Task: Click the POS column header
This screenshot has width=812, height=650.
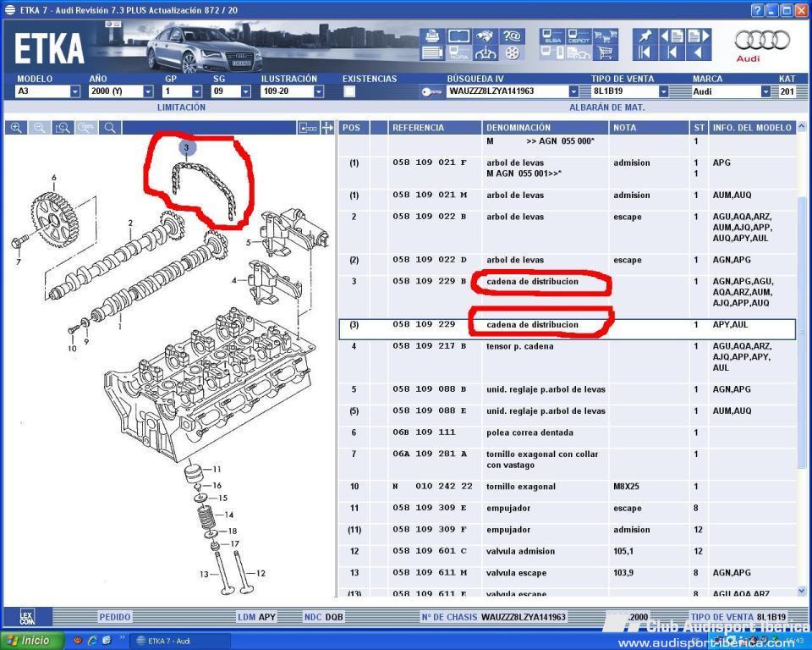Action: click(354, 128)
